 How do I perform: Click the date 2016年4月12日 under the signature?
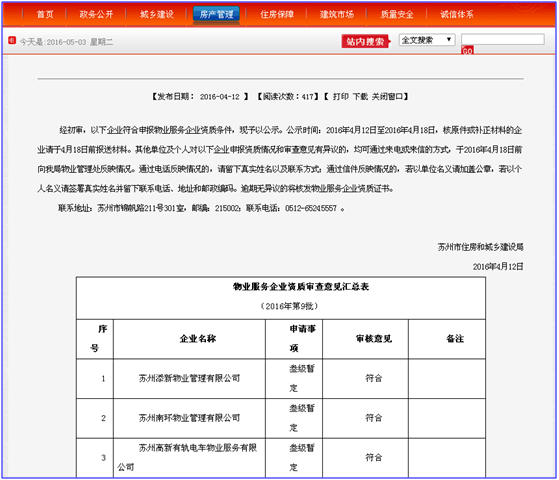(x=498, y=266)
